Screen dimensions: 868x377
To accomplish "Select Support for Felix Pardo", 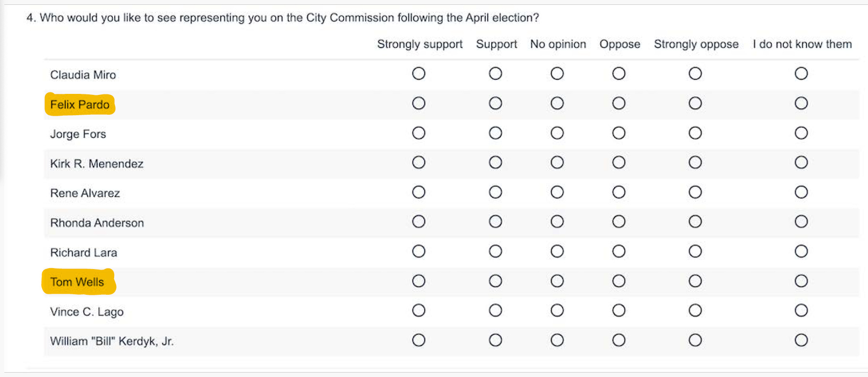I will (x=495, y=103).
